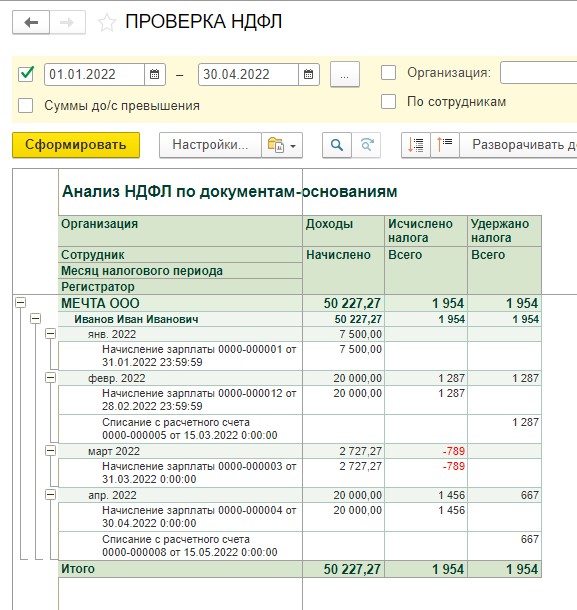Click the red -789 value in март 2022 row
The height and width of the screenshot is (610, 577).
coord(454,451)
